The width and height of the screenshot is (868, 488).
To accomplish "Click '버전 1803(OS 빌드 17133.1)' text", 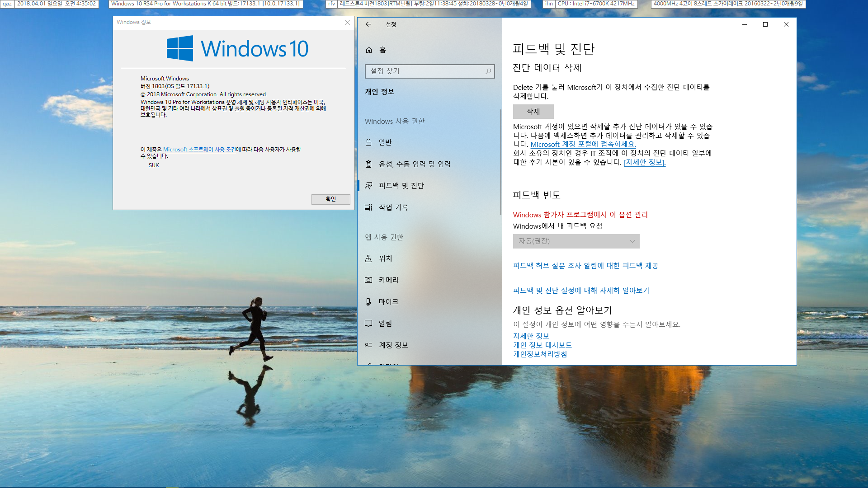I will click(175, 86).
